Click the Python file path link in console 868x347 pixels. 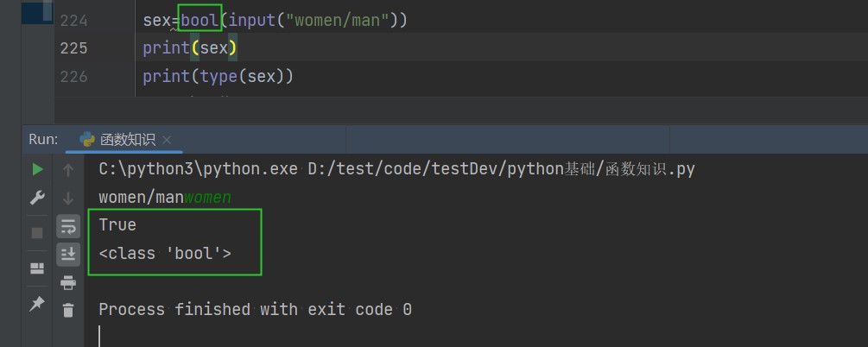501,169
